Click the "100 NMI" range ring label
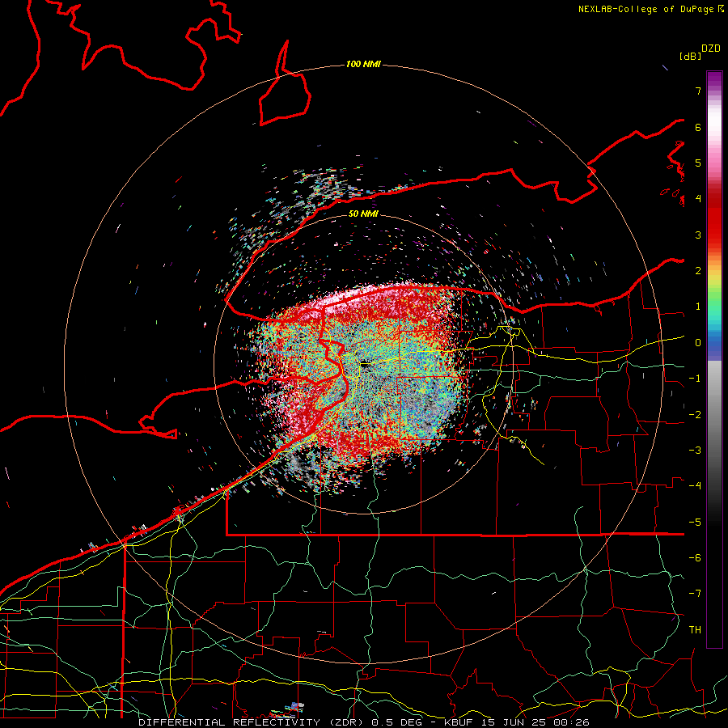728x728 pixels. 363,64
